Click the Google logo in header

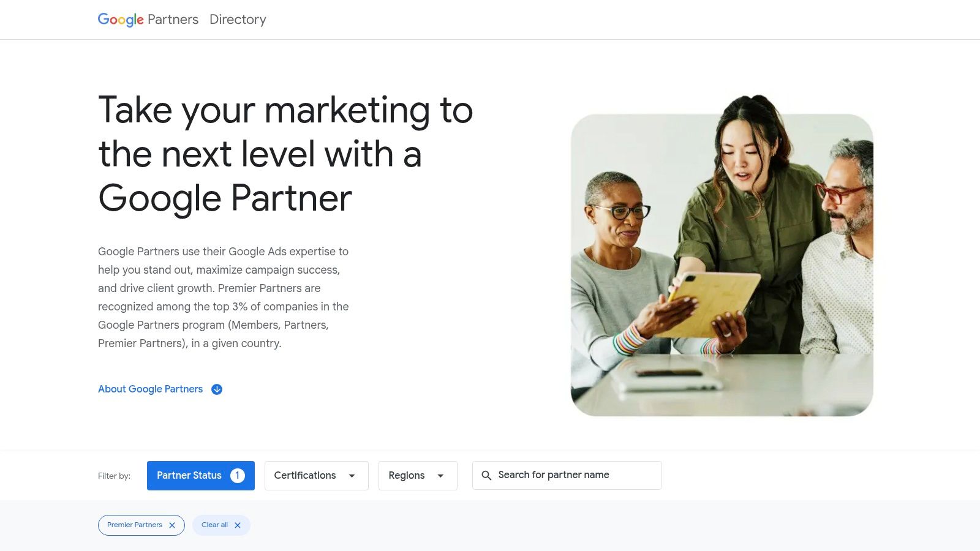(121, 20)
